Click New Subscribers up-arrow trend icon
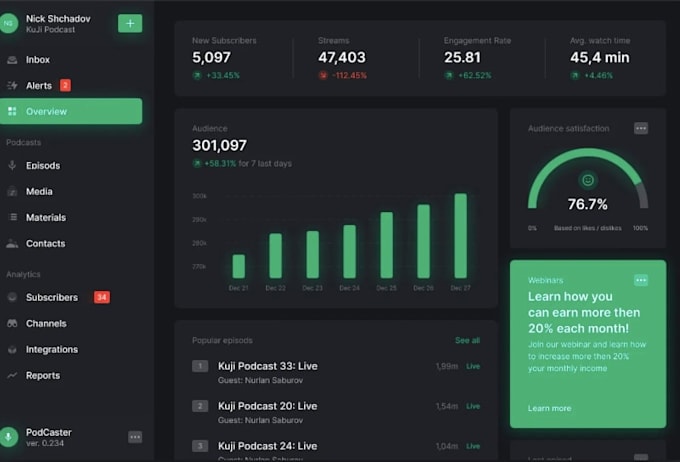Image resolution: width=680 pixels, height=462 pixels. (197, 75)
